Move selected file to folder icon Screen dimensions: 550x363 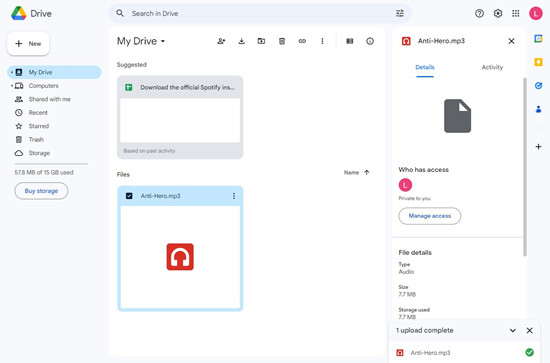pyautogui.click(x=261, y=41)
